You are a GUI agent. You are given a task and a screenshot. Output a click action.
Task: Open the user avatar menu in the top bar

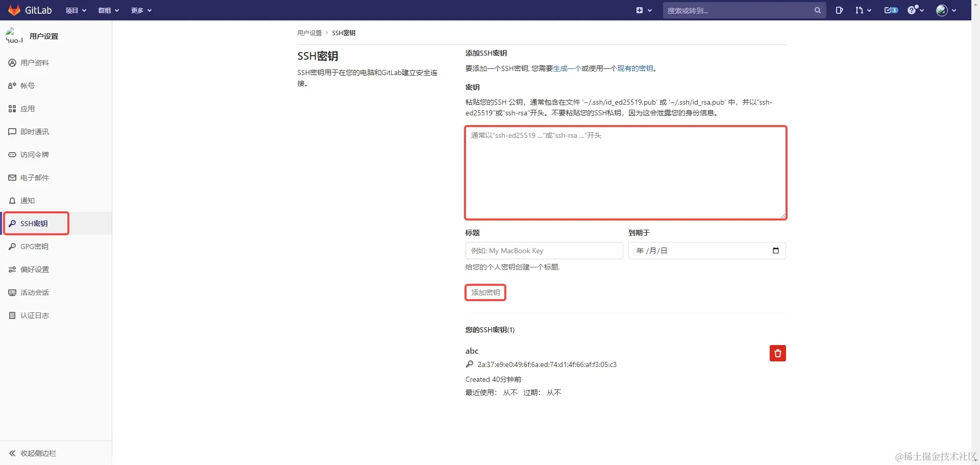point(946,10)
